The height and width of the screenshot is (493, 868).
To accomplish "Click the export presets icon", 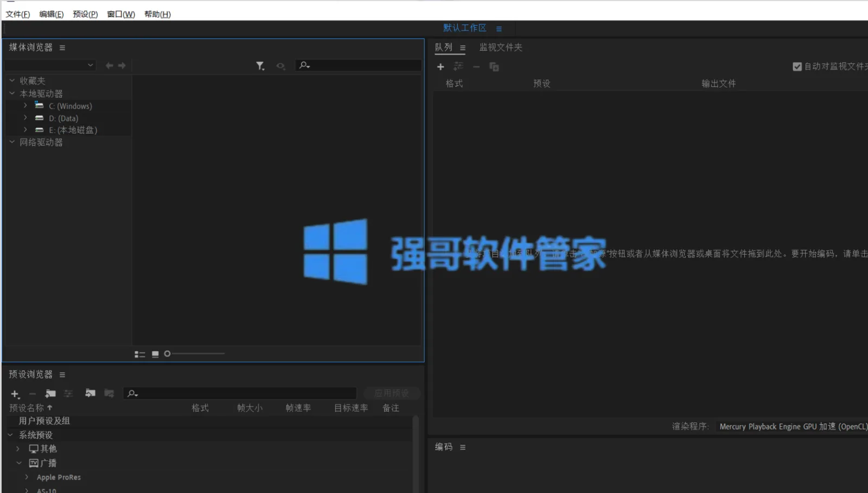I will pyautogui.click(x=109, y=393).
